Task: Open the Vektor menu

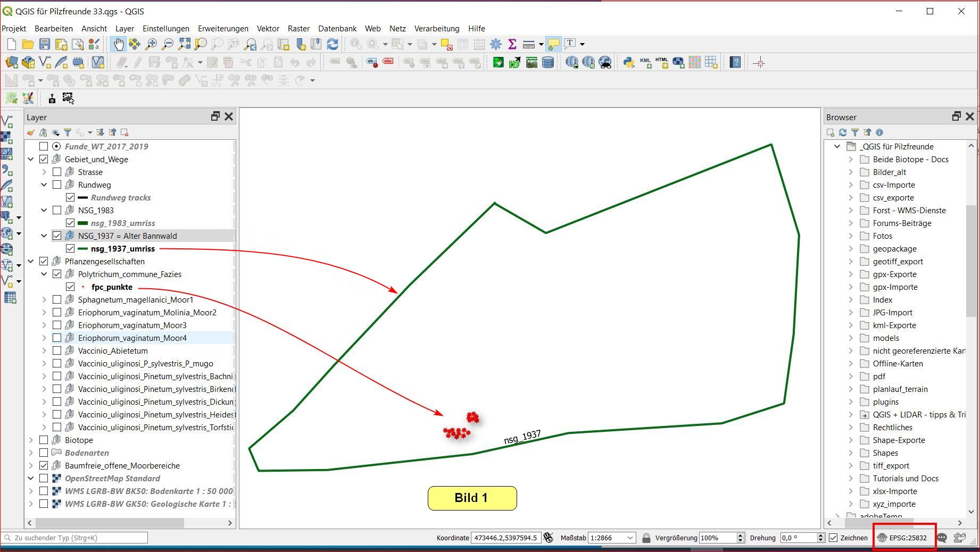Action: click(x=268, y=28)
